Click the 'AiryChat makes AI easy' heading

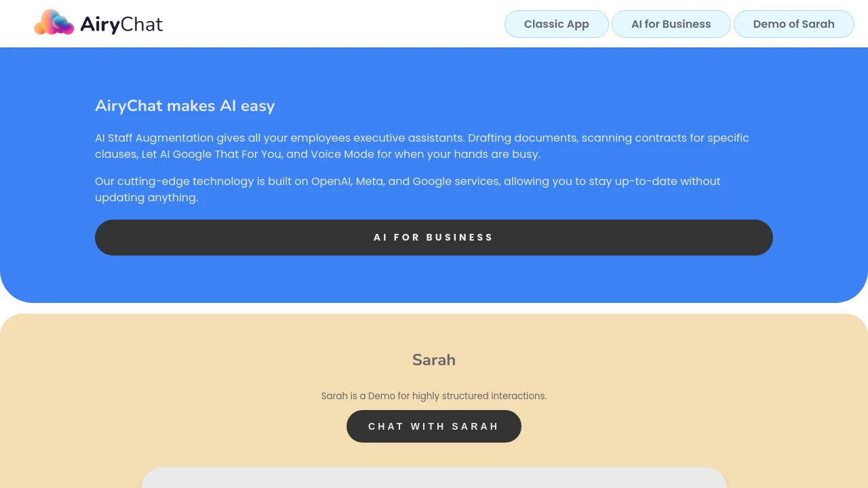[185, 106]
